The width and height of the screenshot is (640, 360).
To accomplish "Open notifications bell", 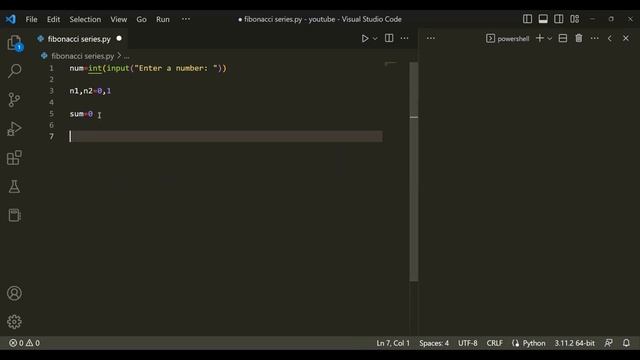I will pos(626,343).
